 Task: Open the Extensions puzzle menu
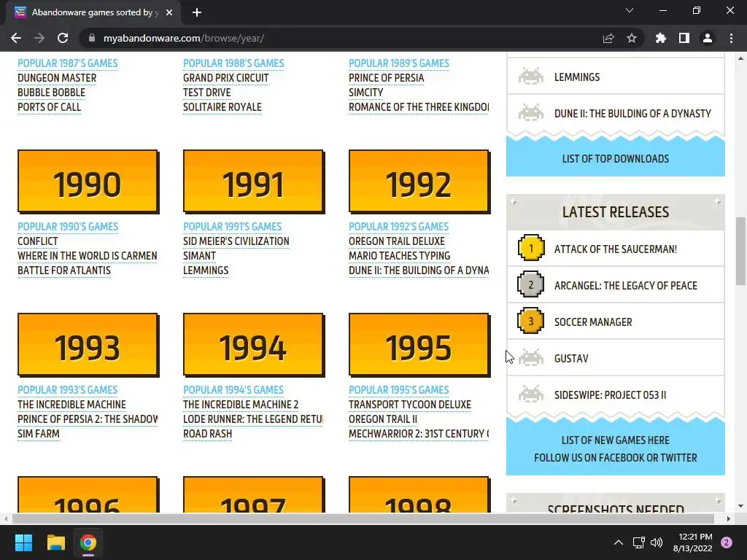point(661,38)
